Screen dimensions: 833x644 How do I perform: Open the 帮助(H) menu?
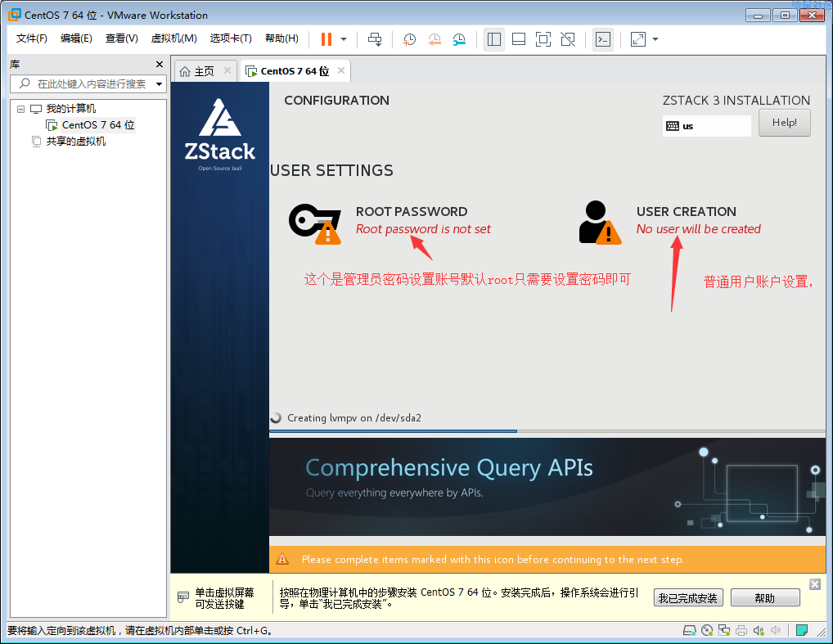[x=281, y=38]
